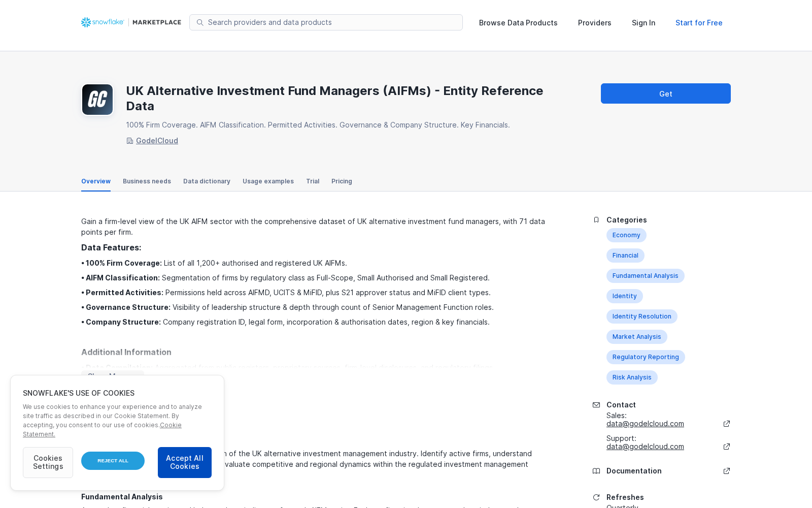The height and width of the screenshot is (508, 812).
Task: Open the GodelCloud provider link
Action: click(157, 141)
